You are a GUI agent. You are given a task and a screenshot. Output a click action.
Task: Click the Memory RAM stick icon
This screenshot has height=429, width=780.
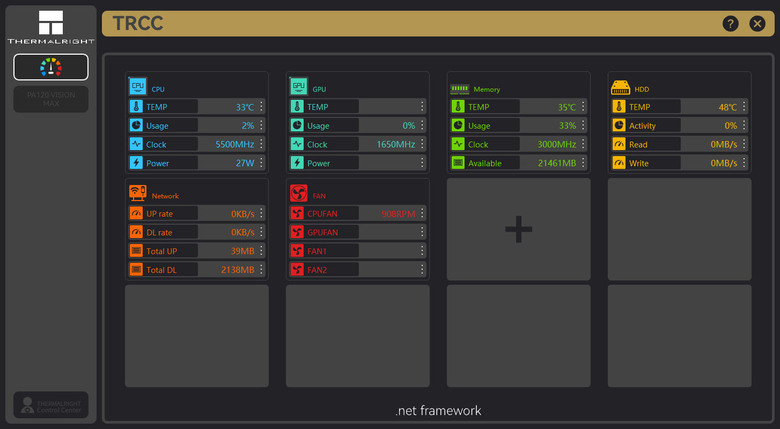tap(460, 89)
